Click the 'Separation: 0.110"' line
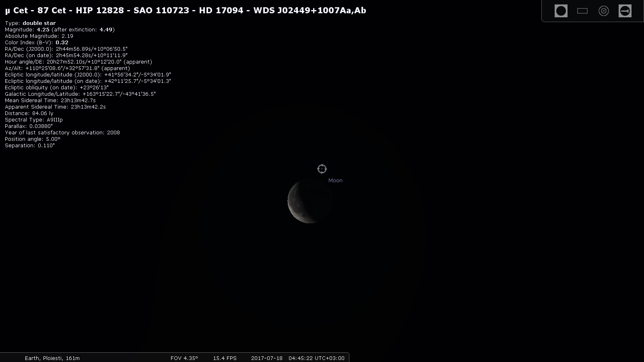 (x=30, y=146)
